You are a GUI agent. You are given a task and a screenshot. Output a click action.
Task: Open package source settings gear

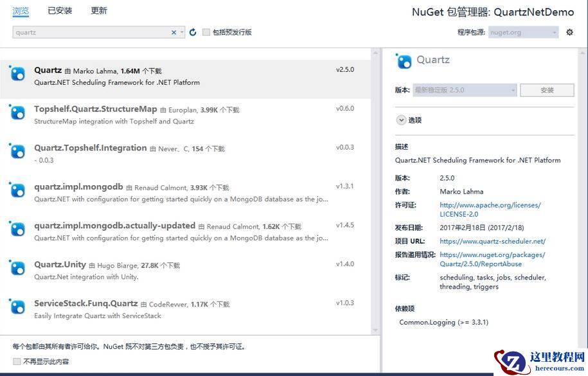569,32
